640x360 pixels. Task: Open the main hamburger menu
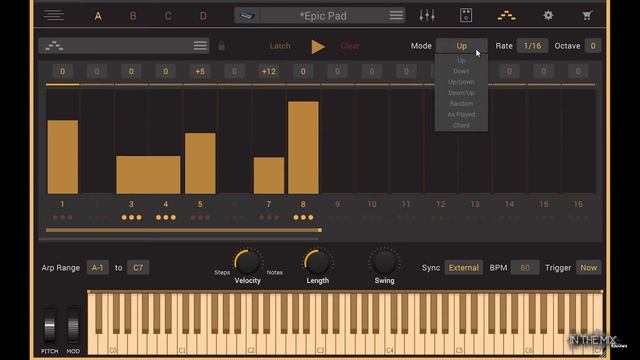pyautogui.click(x=54, y=16)
